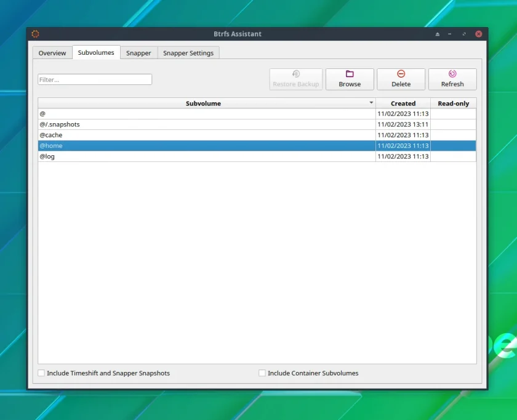Click the Btrfs Assistant app icon in title bar
Screen dimensions: 517x420
[x=35, y=34]
